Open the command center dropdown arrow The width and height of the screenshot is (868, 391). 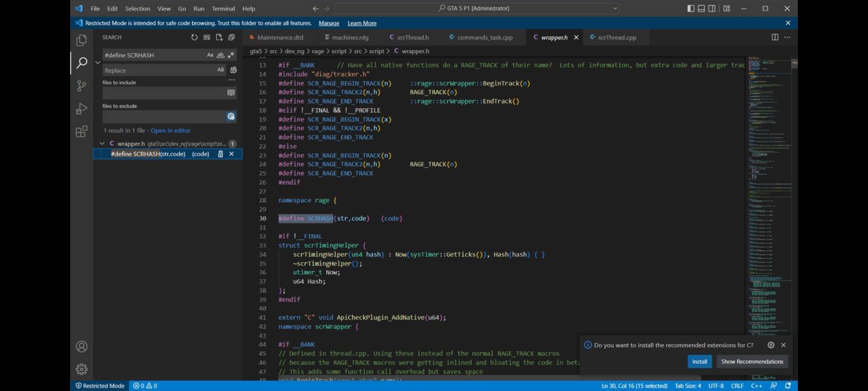tap(615, 8)
